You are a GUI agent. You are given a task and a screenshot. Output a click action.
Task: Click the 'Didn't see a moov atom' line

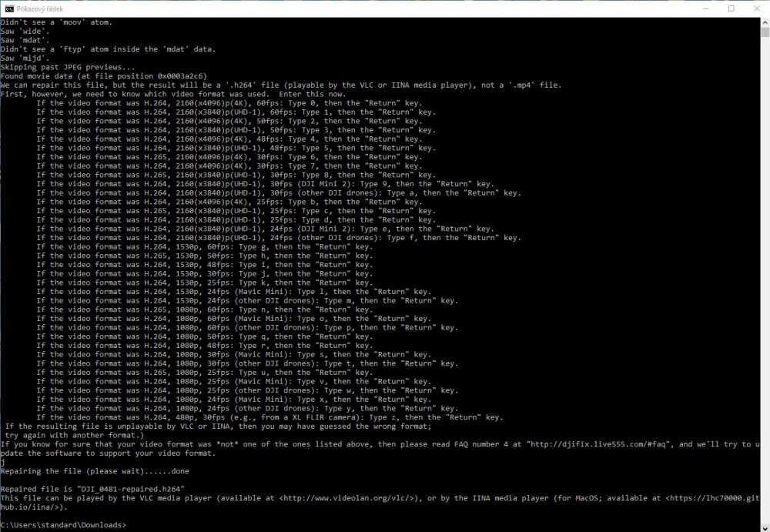tap(56, 22)
